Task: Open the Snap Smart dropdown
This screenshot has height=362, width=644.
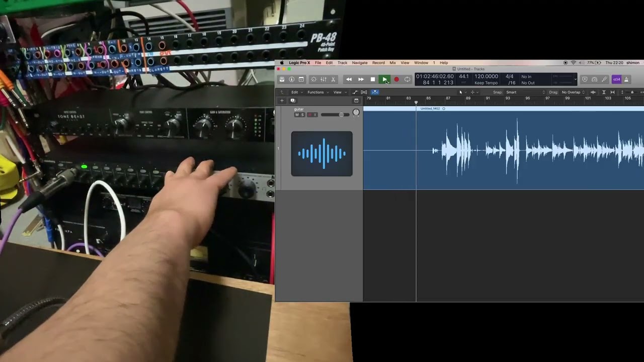Action: (525, 92)
